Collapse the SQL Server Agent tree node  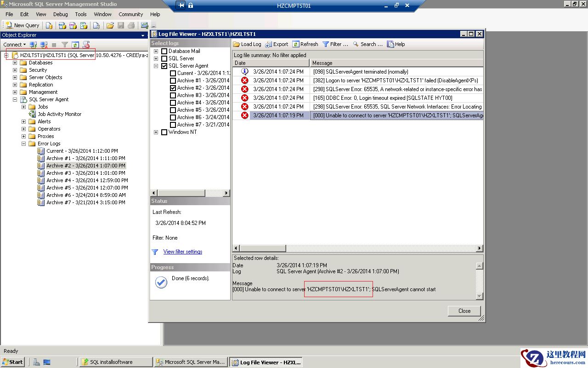[x=157, y=66]
